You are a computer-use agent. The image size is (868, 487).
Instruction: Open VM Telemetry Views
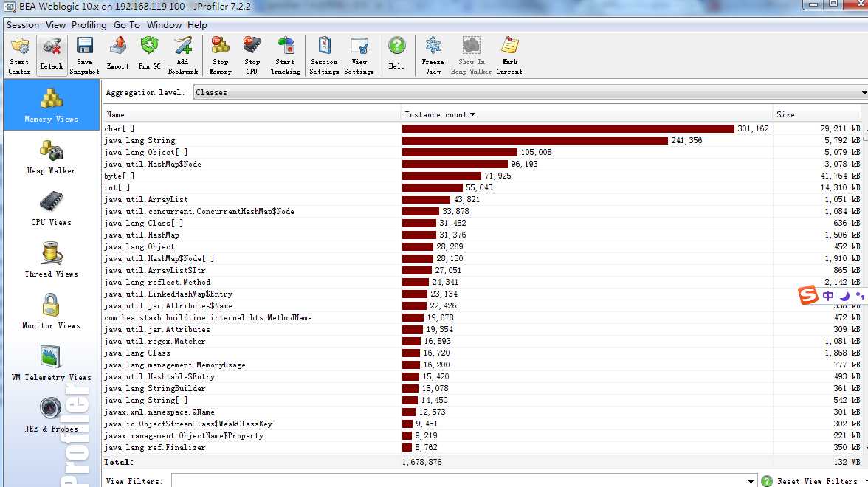click(50, 363)
